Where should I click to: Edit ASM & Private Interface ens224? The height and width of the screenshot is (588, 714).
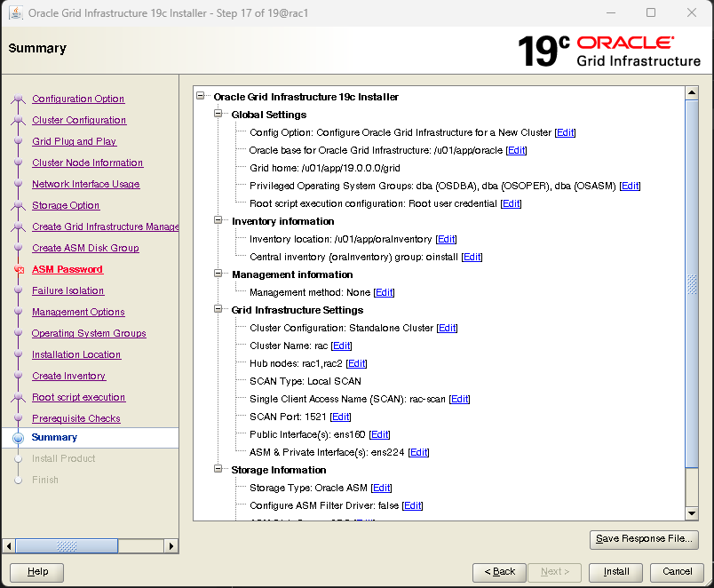[418, 452]
